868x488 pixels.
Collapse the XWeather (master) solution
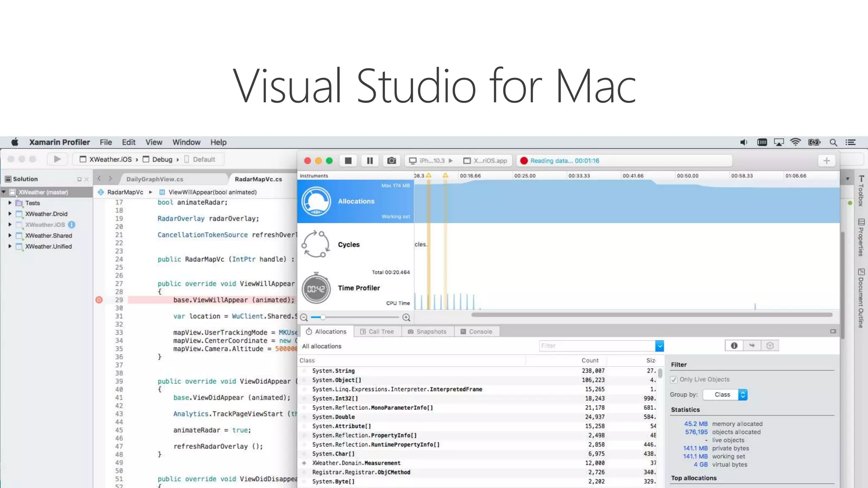[4, 192]
